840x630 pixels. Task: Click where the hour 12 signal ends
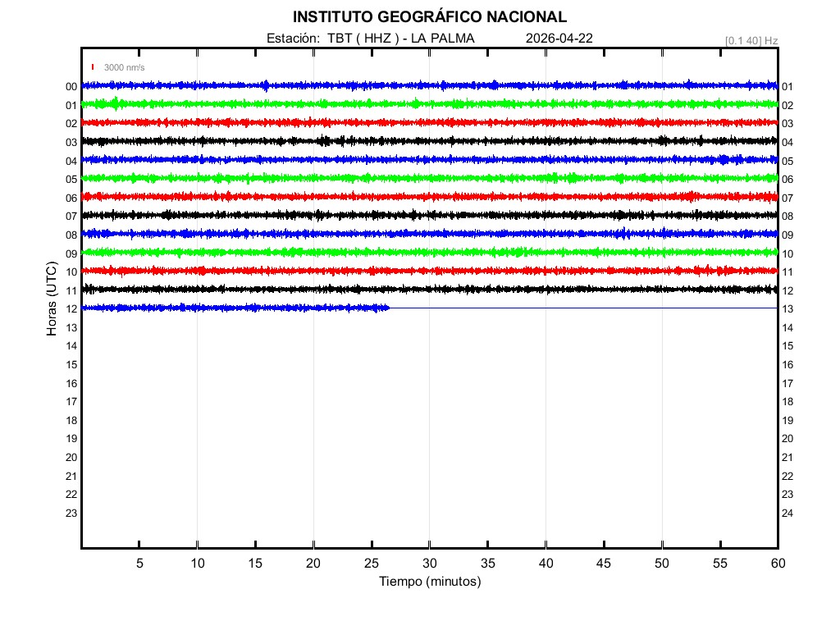click(x=389, y=308)
